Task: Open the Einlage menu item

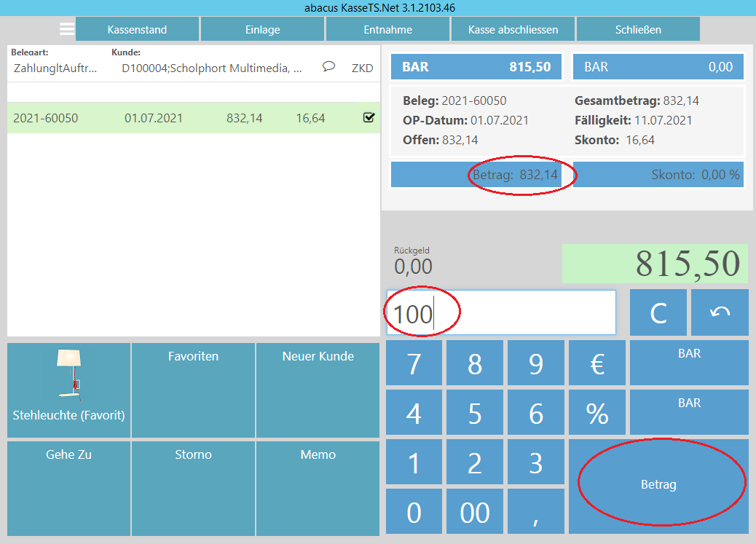Action: click(x=262, y=30)
